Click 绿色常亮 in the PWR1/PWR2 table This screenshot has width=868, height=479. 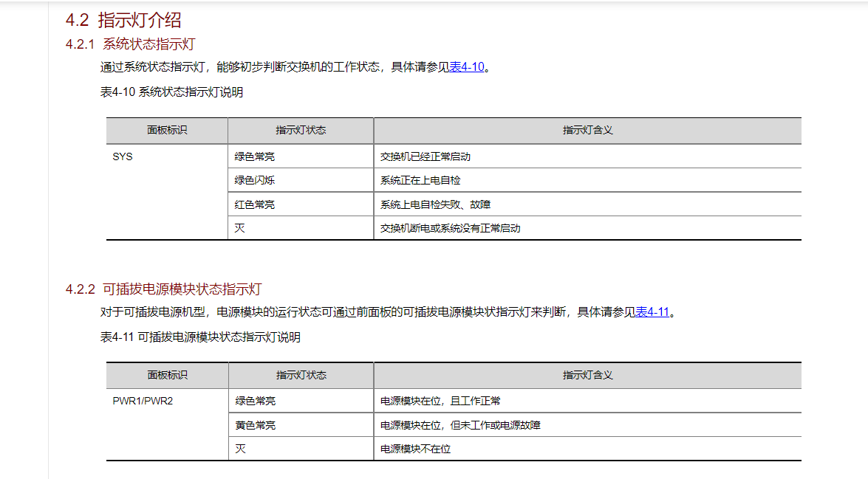coord(301,401)
